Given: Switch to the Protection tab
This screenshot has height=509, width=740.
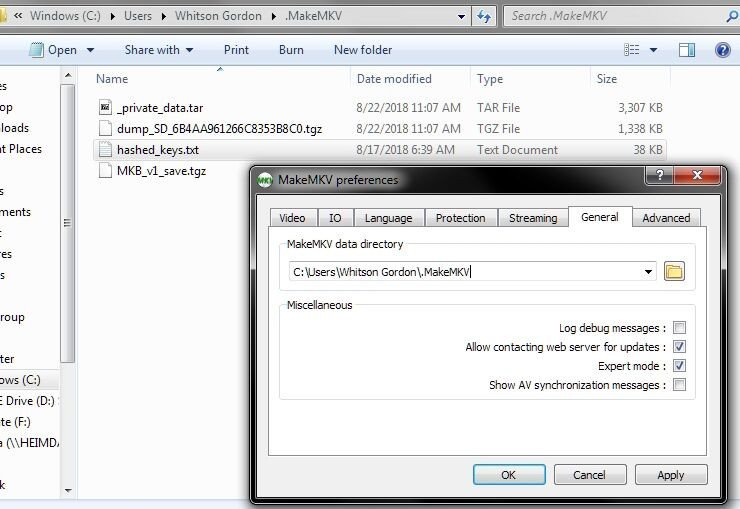Looking at the screenshot, I should (461, 218).
